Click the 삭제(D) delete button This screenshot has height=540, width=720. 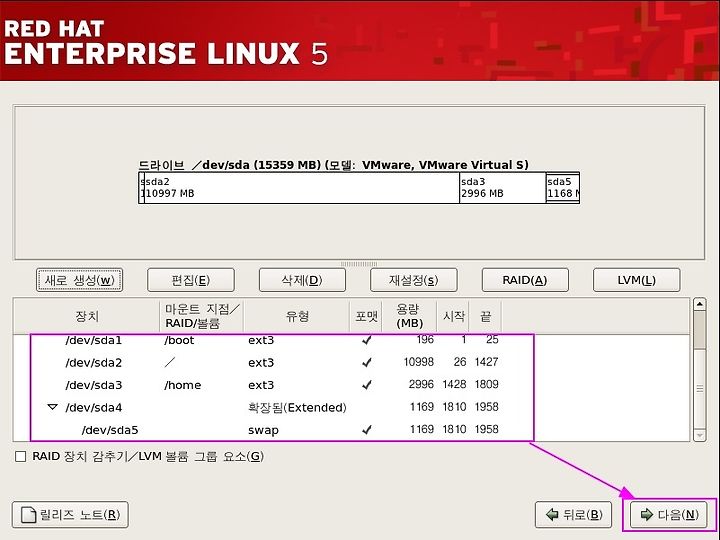302,280
